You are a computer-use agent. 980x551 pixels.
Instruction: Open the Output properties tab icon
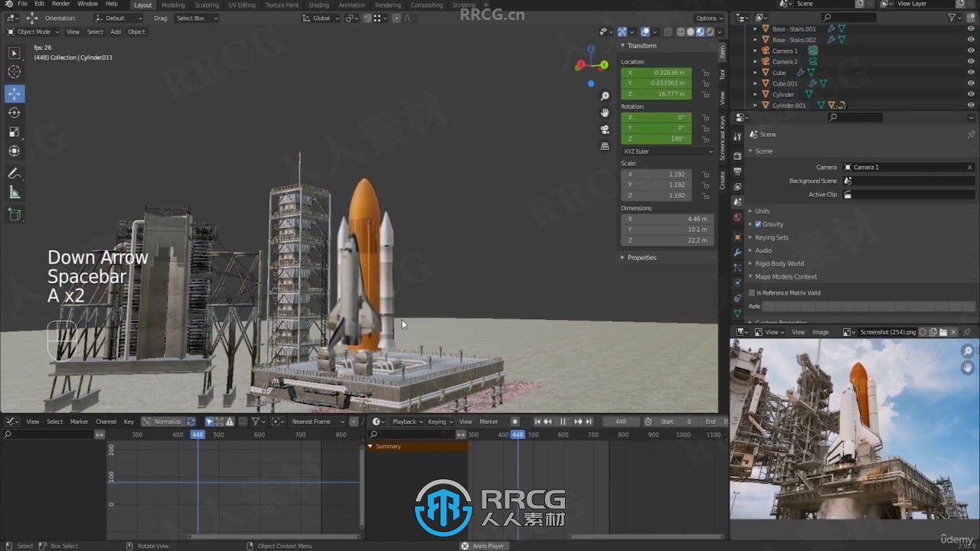point(737,171)
